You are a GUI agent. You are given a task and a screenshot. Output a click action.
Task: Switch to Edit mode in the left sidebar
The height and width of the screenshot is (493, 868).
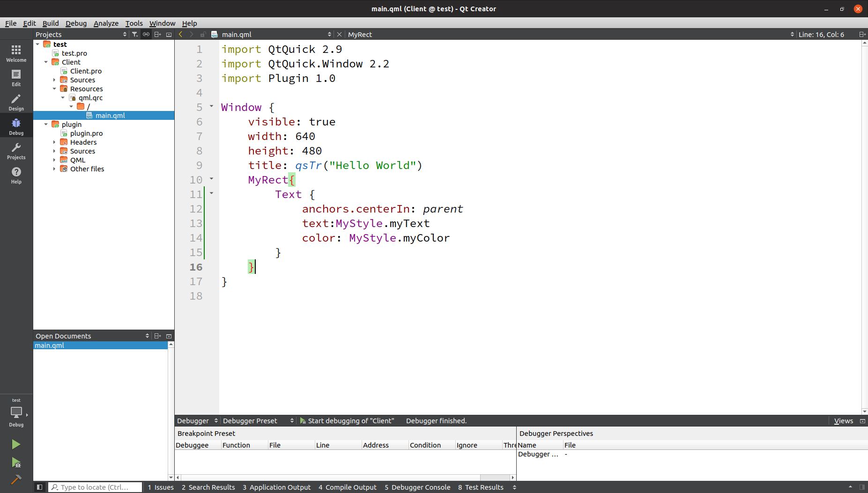(16, 77)
